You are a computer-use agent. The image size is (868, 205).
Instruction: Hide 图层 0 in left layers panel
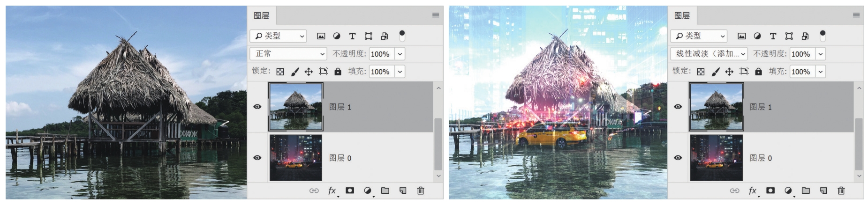(x=257, y=158)
